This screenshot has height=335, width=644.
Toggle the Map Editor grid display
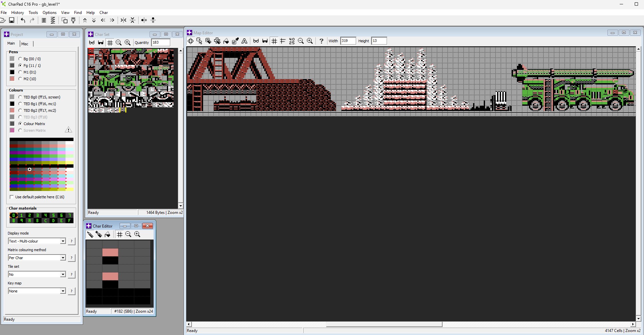click(x=274, y=41)
